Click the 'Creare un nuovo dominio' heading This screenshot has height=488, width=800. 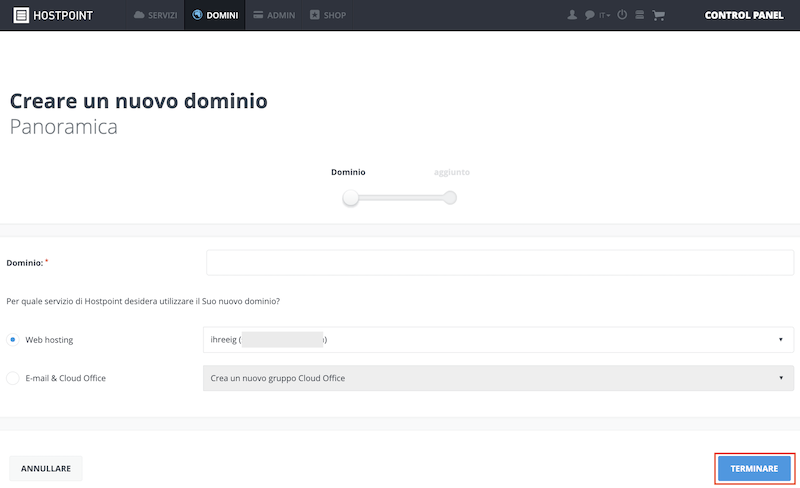[139, 101]
